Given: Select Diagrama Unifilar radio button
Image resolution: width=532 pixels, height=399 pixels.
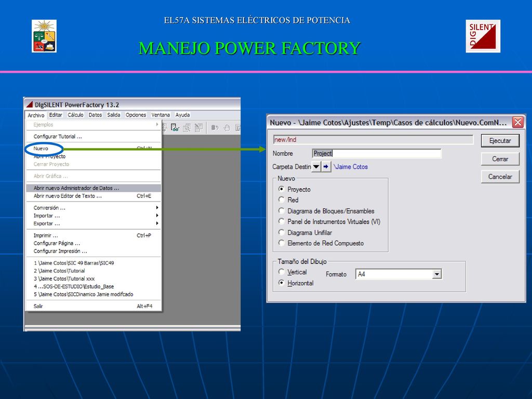Looking at the screenshot, I should [x=281, y=232].
